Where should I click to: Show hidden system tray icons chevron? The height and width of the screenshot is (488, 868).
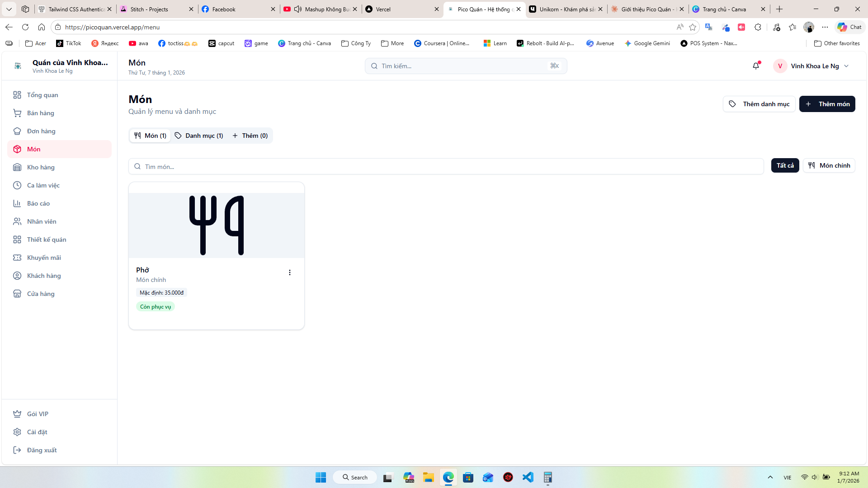tap(770, 478)
